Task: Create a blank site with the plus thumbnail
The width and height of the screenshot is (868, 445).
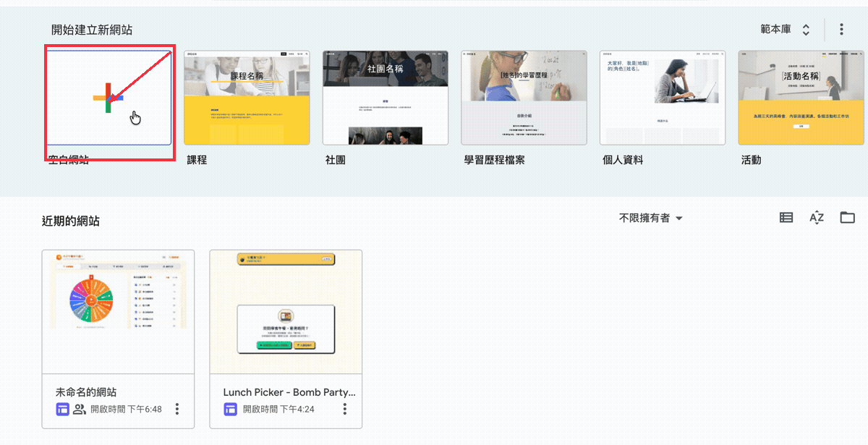Action: (109, 98)
